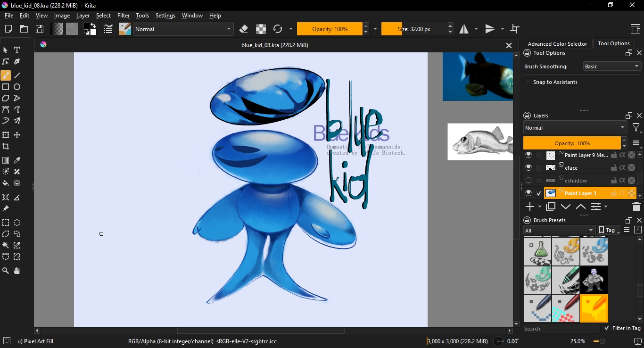644x348 pixels.
Task: Open the Filter menu
Action: coord(124,16)
